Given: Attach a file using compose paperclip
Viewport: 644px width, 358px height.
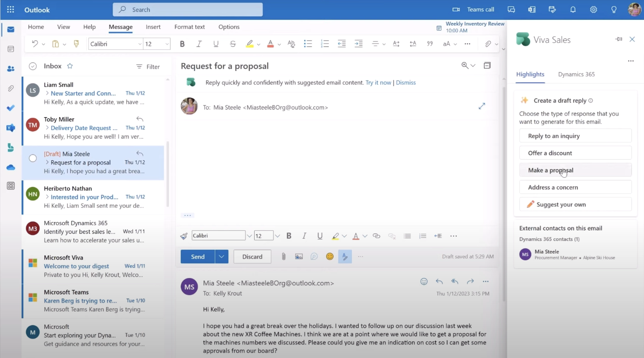Looking at the screenshot, I should click(x=283, y=257).
